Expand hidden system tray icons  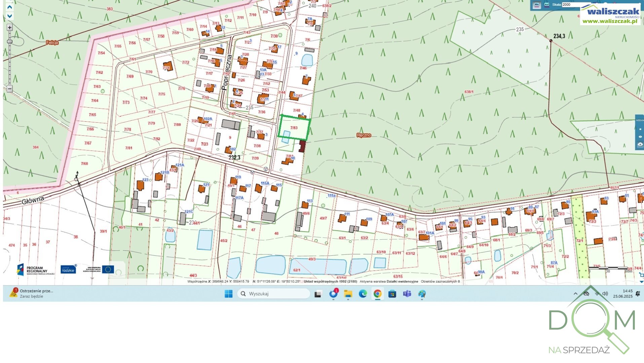[575, 294]
